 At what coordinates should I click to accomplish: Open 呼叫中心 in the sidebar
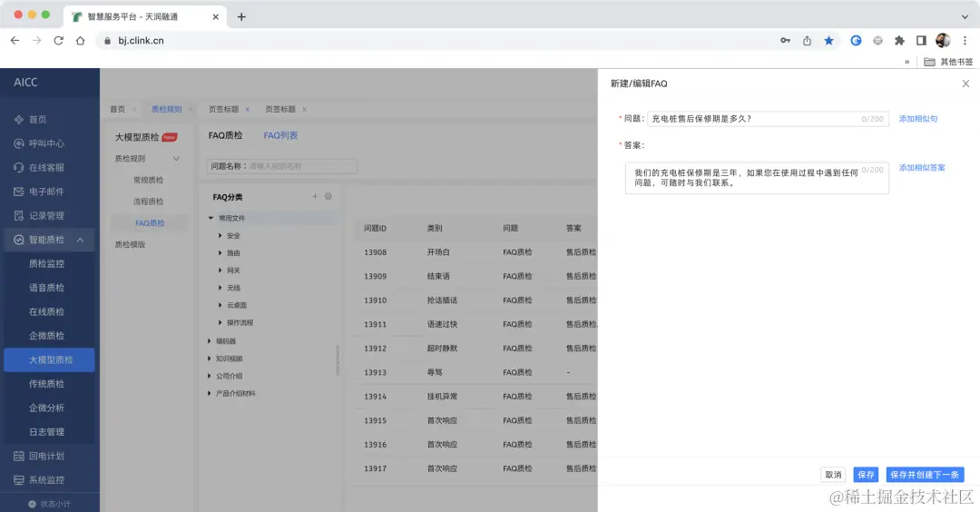47,143
